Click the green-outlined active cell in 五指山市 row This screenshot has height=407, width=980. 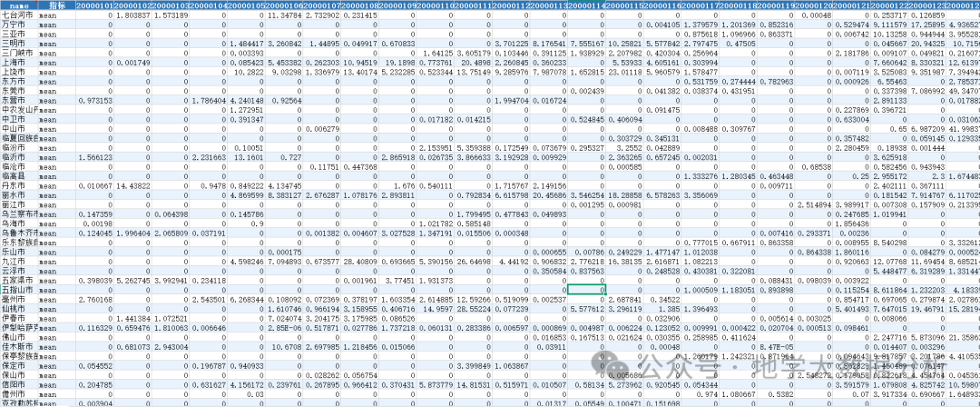tap(585, 290)
